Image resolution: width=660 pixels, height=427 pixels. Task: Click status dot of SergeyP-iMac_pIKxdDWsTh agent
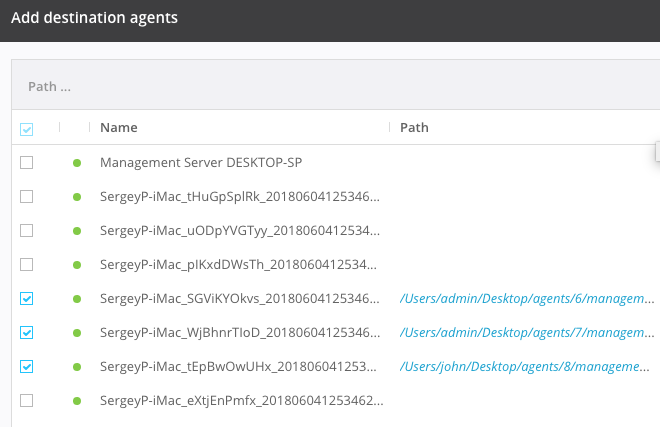[x=77, y=264]
